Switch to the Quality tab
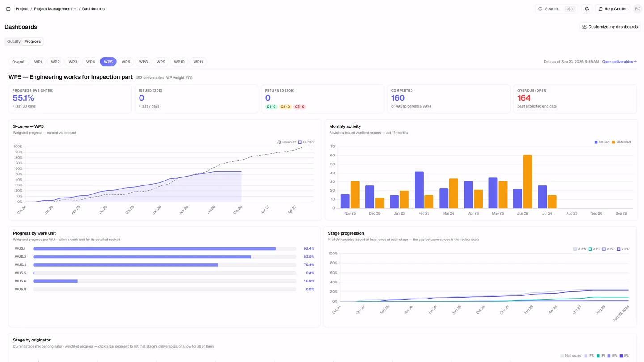Screen dimensions: 644x362 click(x=14, y=42)
